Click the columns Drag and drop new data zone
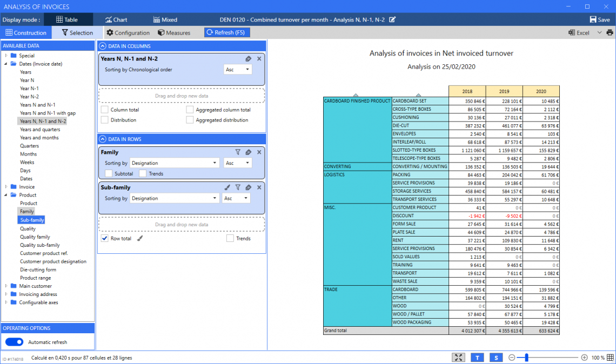Viewport: 616px width, 364px height. (x=182, y=96)
